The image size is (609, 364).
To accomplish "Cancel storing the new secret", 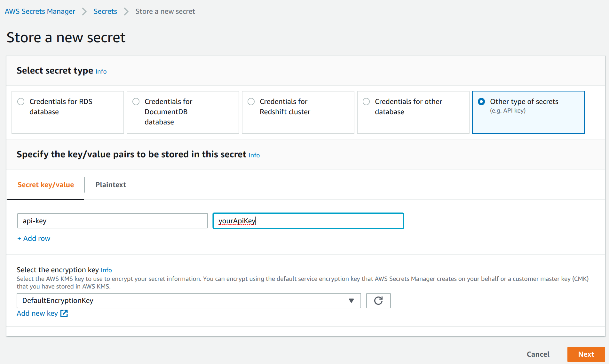I will point(538,354).
